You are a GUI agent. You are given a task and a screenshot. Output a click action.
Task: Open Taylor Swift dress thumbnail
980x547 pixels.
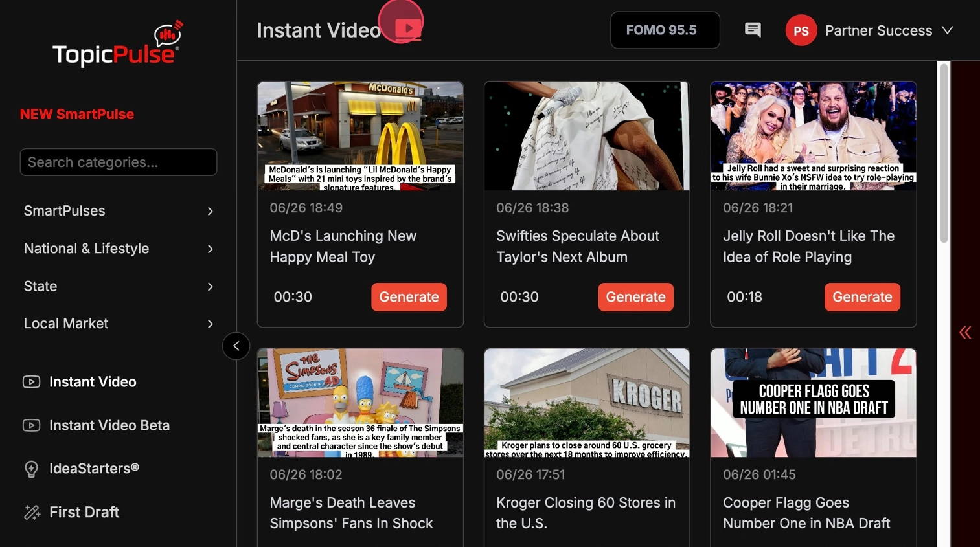click(587, 136)
